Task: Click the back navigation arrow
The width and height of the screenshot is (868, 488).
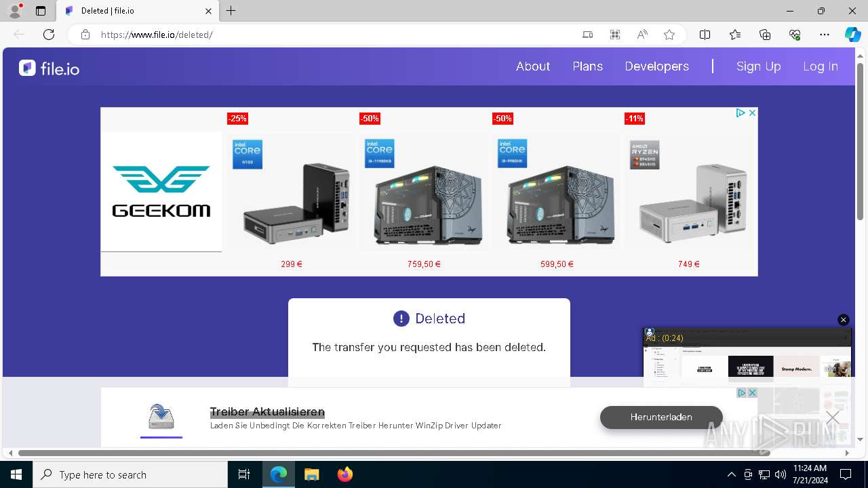Action: tap(19, 35)
